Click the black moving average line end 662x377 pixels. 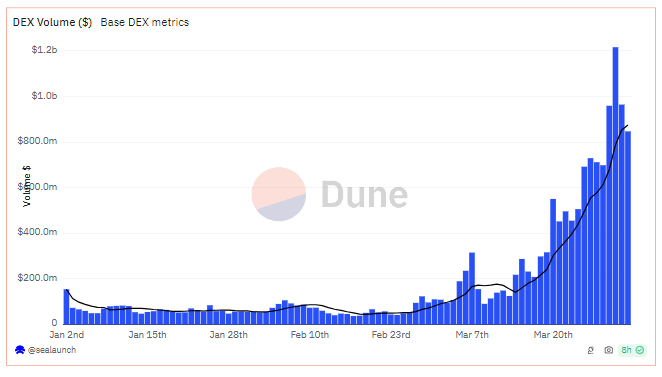(627, 125)
